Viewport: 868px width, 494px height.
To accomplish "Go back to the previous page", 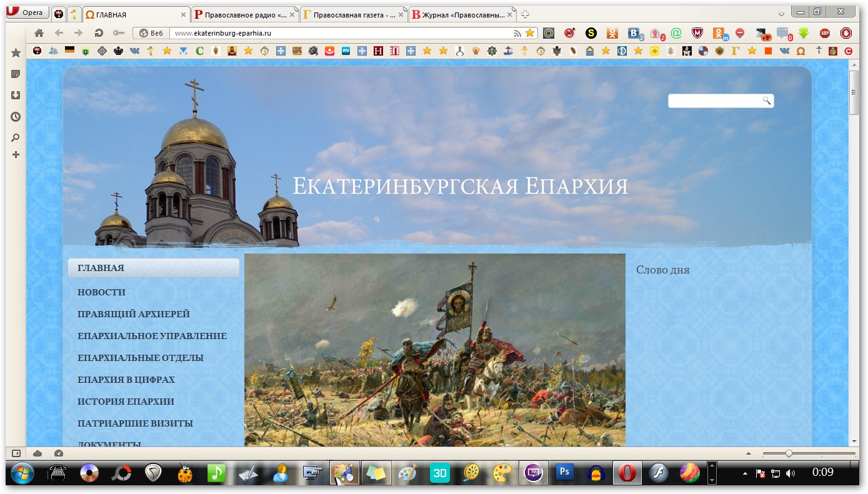I will pos(59,33).
